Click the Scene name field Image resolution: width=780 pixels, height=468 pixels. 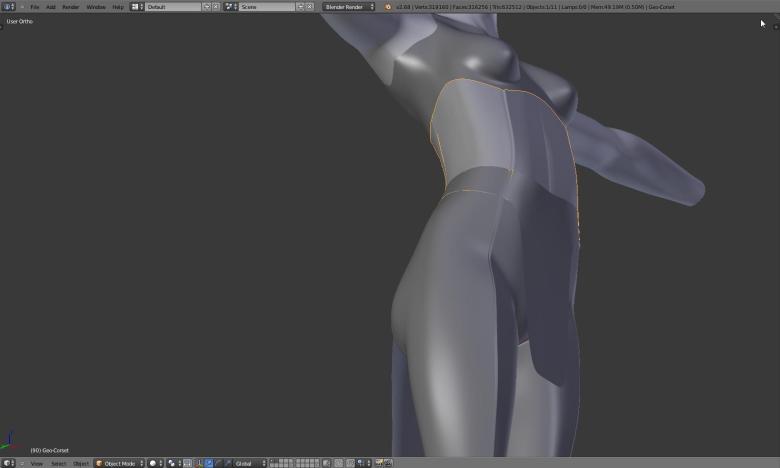point(266,7)
